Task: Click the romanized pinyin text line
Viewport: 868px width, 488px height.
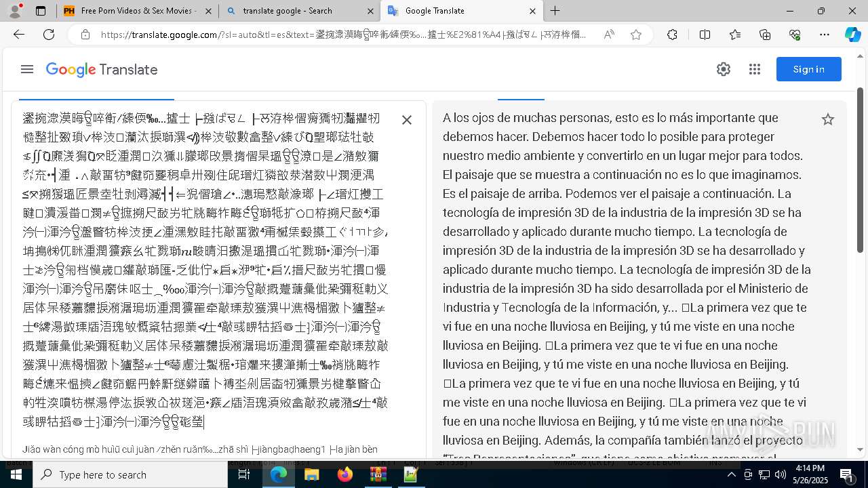Action: (200, 449)
